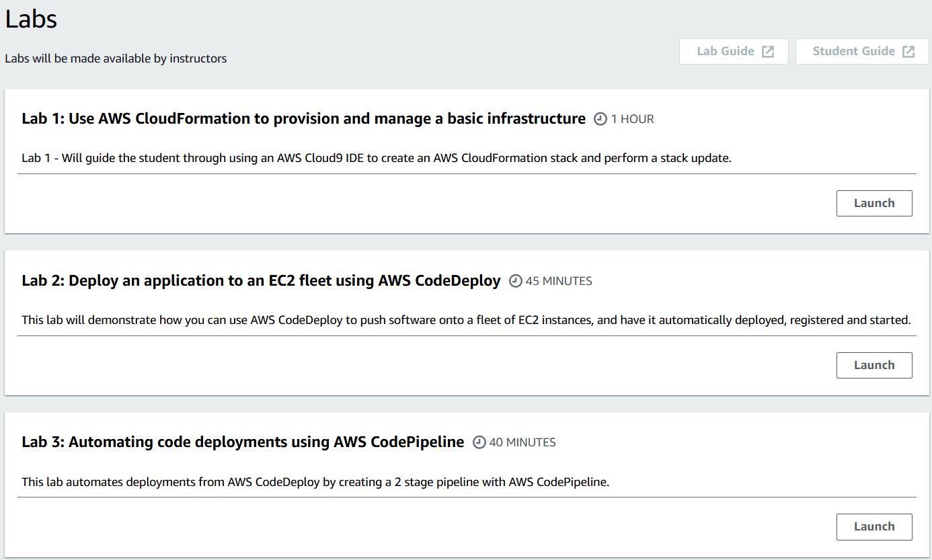Click the Lab 2 EC2 fleet description text
This screenshot has width=932, height=560.
[467, 320]
